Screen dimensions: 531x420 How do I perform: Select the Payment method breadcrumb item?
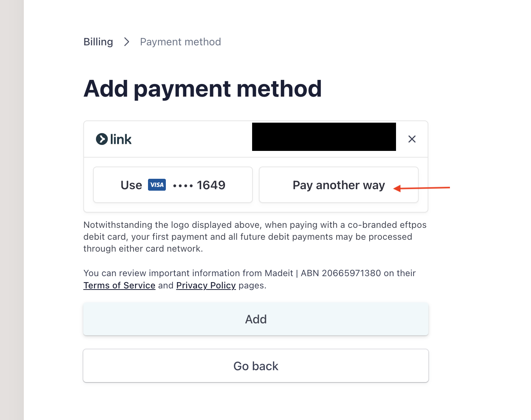point(180,42)
